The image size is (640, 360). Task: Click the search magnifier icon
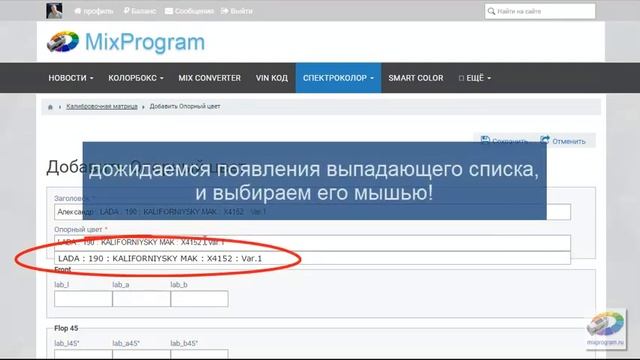point(491,11)
